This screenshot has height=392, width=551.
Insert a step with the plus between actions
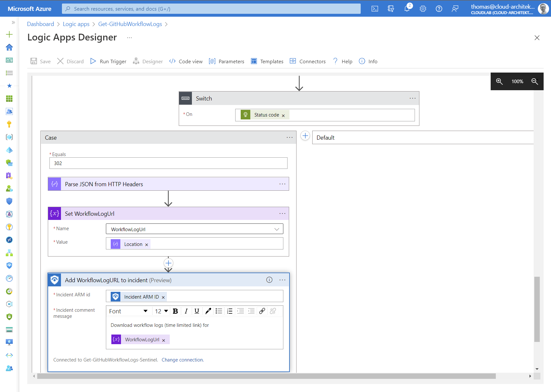(168, 263)
